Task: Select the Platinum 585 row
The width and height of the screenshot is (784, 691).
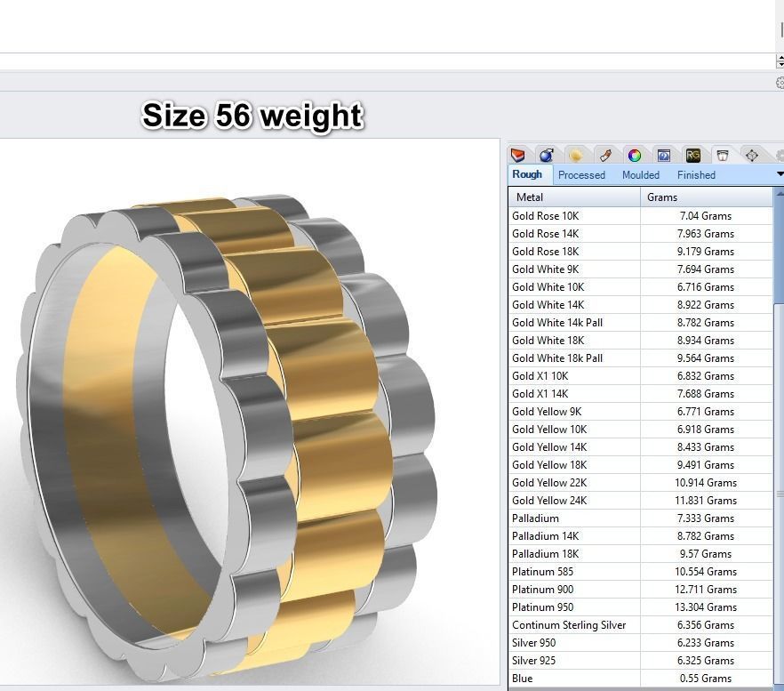Action: point(641,572)
